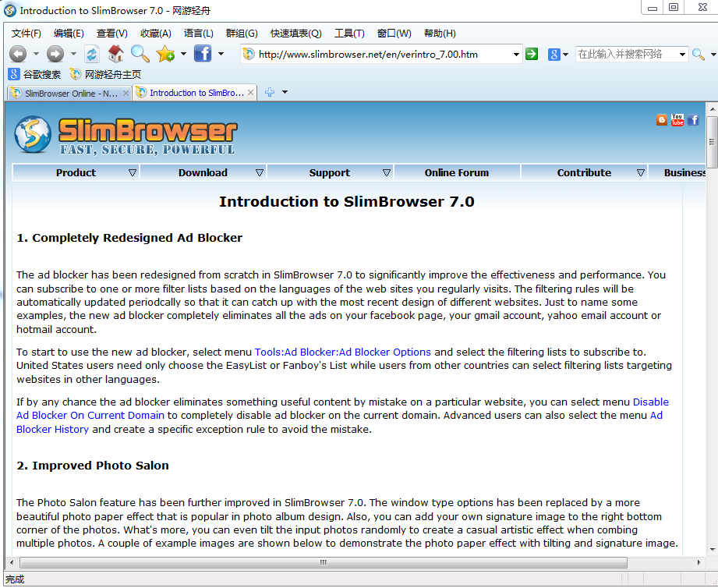Go forward with the Forward arrow button
The width and height of the screenshot is (718, 588).
click(x=55, y=54)
